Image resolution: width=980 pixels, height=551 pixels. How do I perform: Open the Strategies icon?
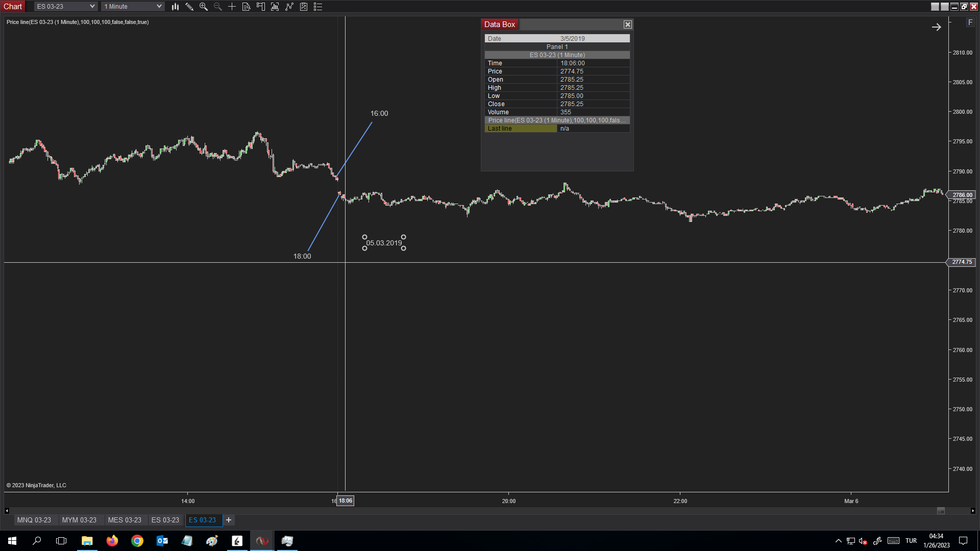click(x=289, y=7)
